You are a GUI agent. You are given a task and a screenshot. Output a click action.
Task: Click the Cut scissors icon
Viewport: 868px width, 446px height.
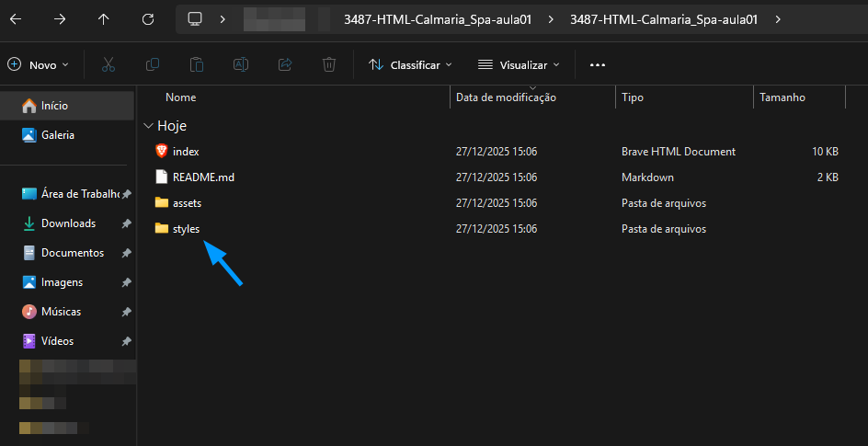[108, 64]
